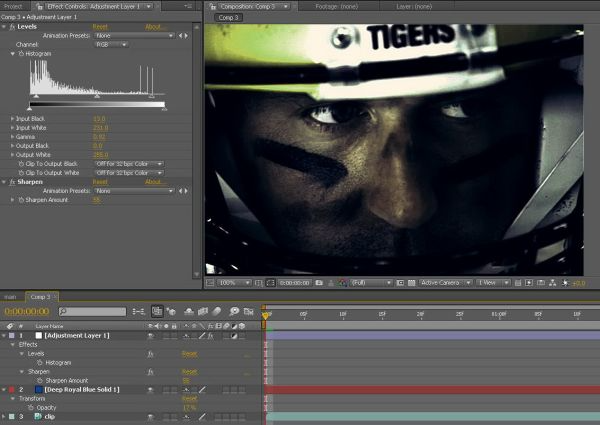This screenshot has height=425, width=600.
Task: Open the 100% magnification dropdown
Action: pyautogui.click(x=234, y=283)
